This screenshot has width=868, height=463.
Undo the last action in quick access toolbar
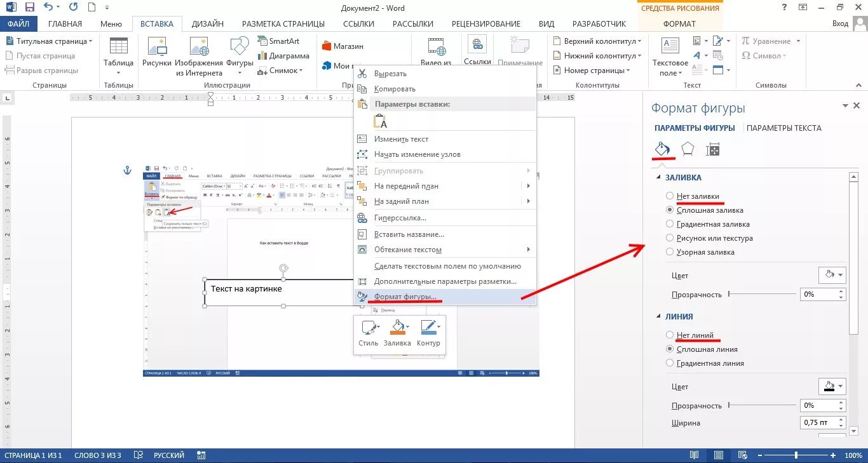(x=49, y=8)
